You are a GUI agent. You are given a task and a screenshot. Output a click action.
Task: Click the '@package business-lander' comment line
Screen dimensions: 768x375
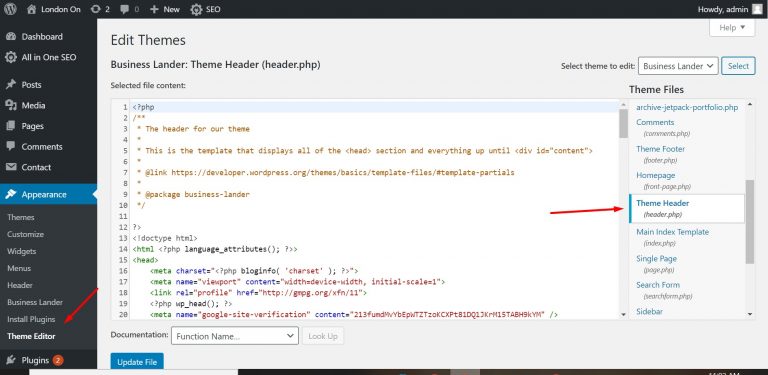click(194, 194)
